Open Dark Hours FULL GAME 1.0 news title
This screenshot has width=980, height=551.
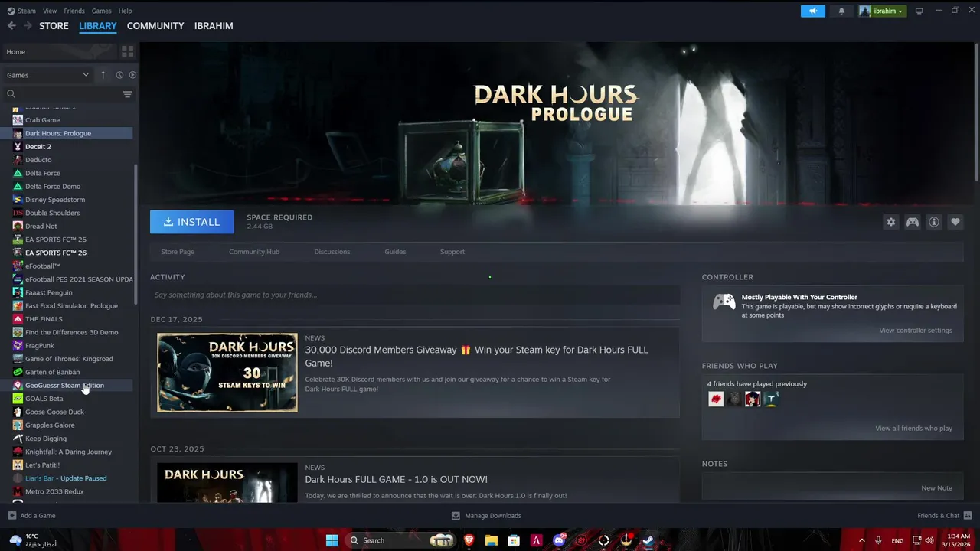tap(396, 480)
